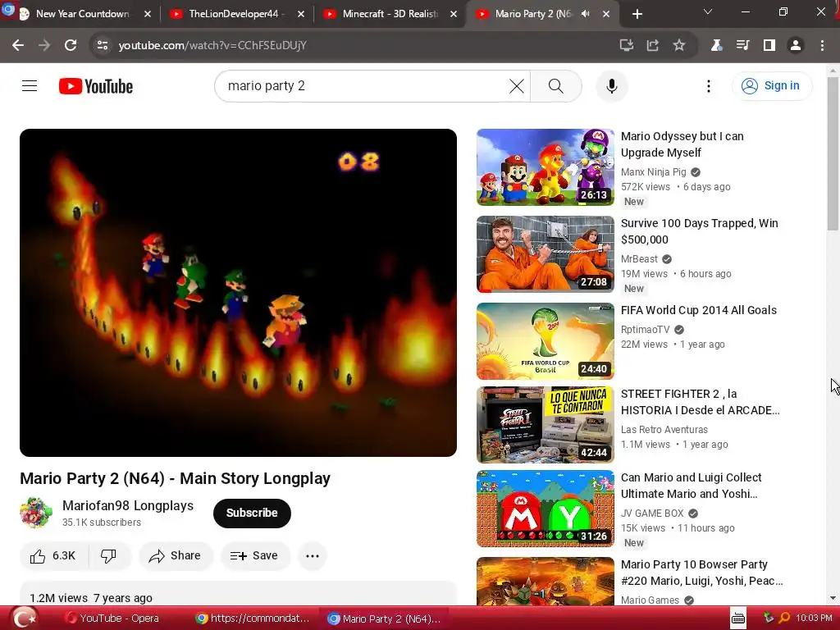Open the Mariofan98 Longplays channel name
This screenshot has height=630, width=840.
point(128,505)
